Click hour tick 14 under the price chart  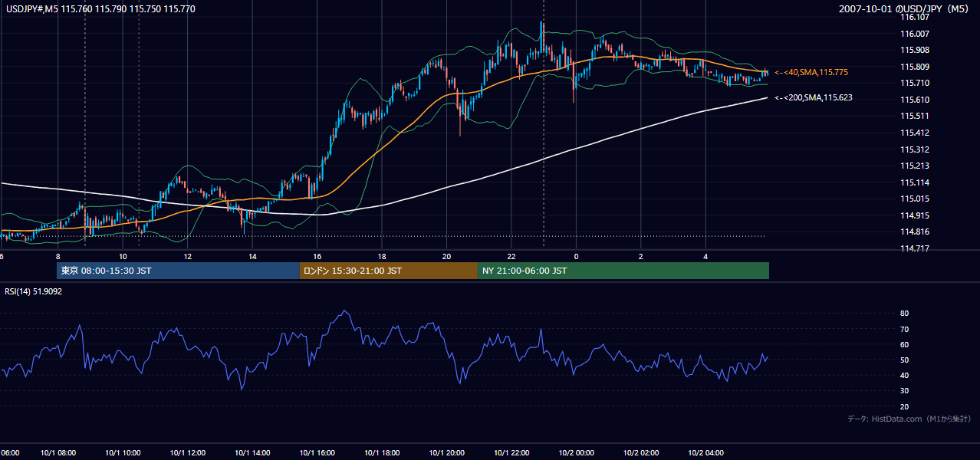[252, 256]
